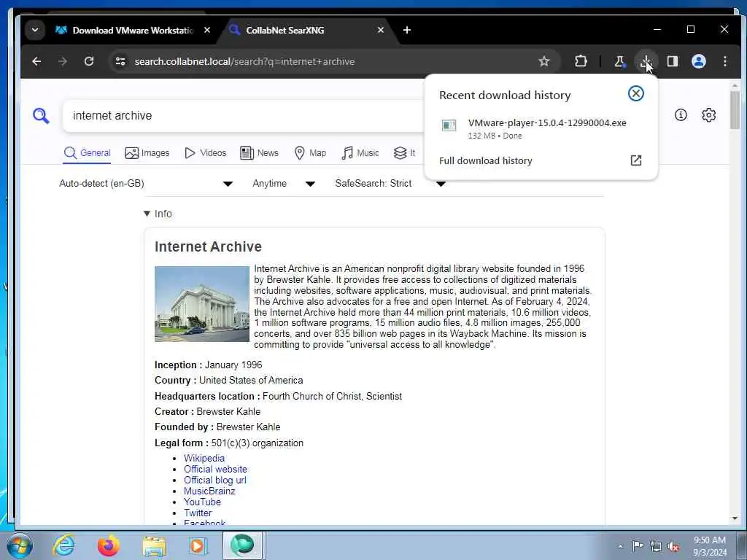This screenshot has height=560, width=747.
Task: Launch Firefox from taskbar
Action: pos(108,545)
